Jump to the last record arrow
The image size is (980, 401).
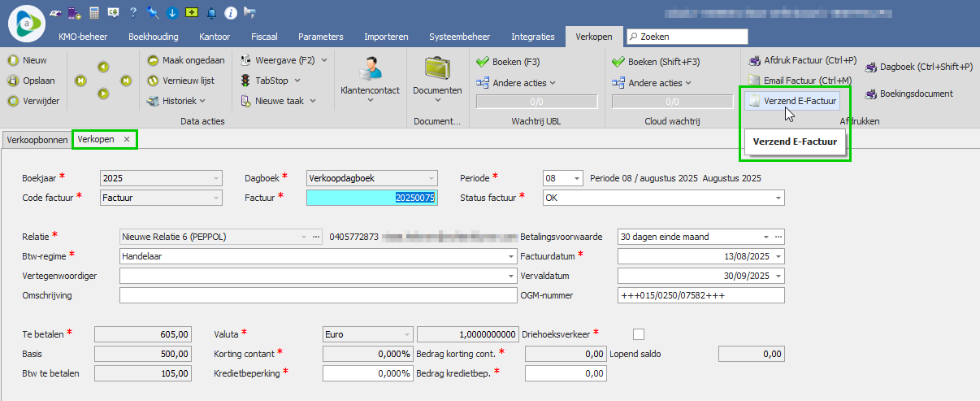(x=126, y=81)
